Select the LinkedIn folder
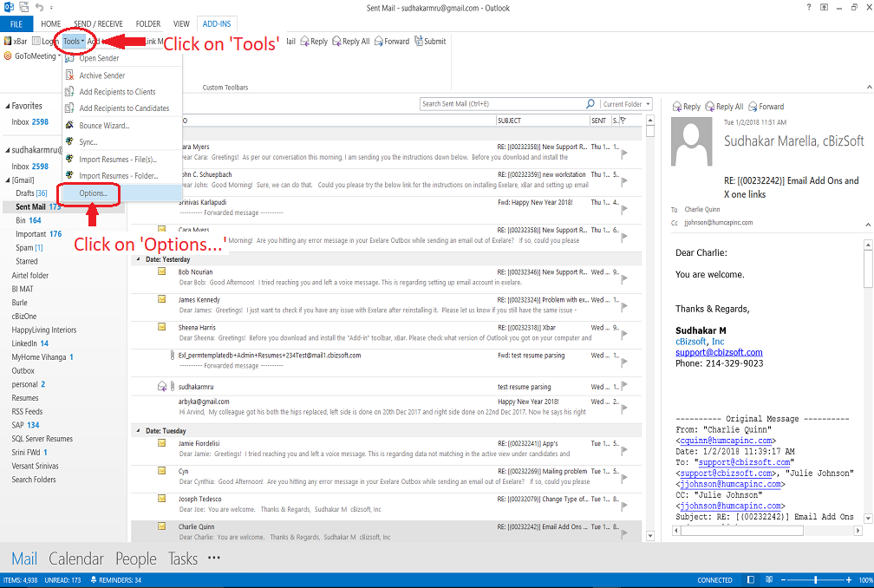 [30, 343]
